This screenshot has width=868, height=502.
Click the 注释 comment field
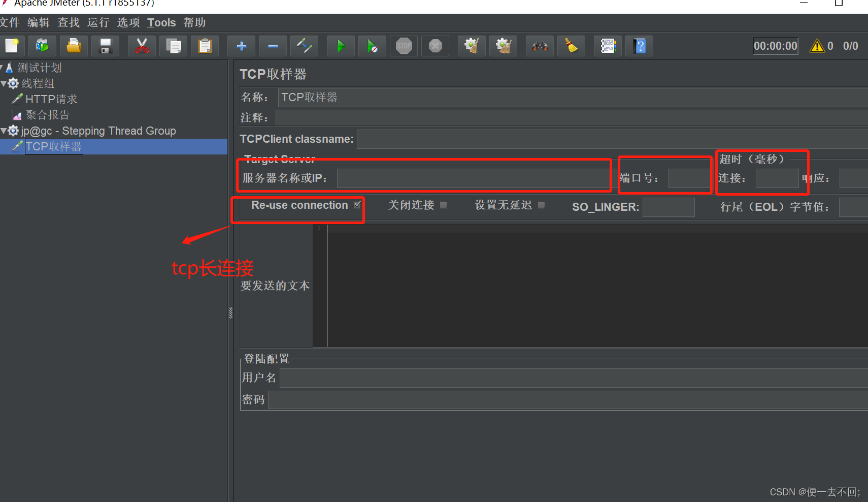click(571, 118)
